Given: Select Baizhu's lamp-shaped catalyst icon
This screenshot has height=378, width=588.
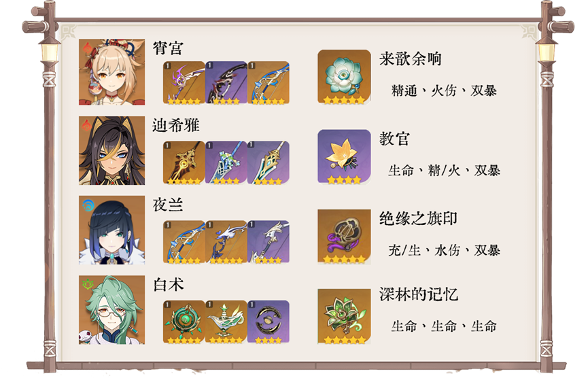Looking at the screenshot, I should [x=226, y=322].
